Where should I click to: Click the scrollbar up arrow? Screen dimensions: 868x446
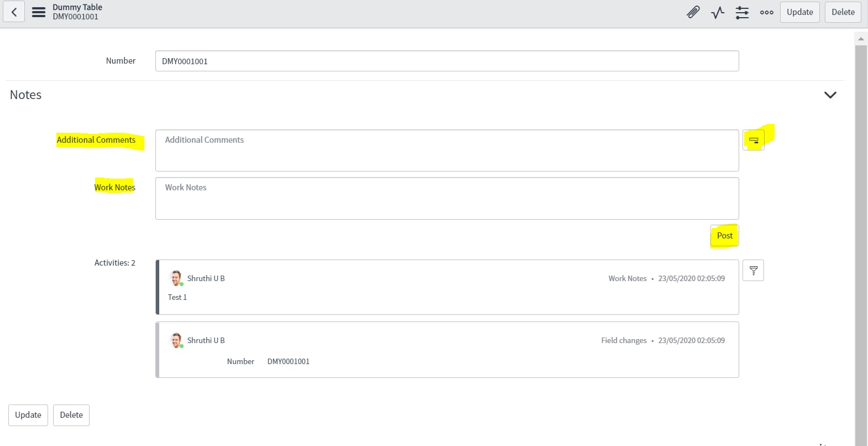[x=861, y=39]
